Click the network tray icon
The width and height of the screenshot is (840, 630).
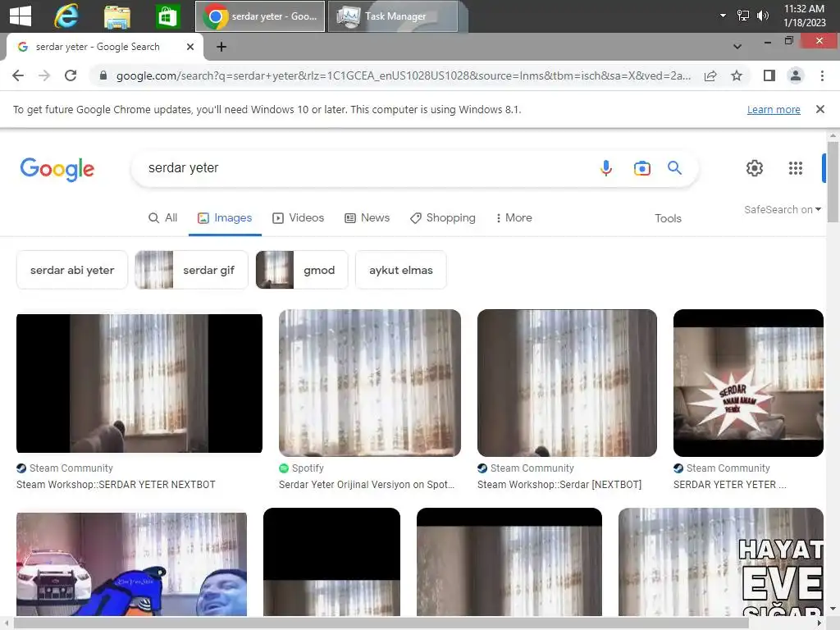click(x=743, y=16)
